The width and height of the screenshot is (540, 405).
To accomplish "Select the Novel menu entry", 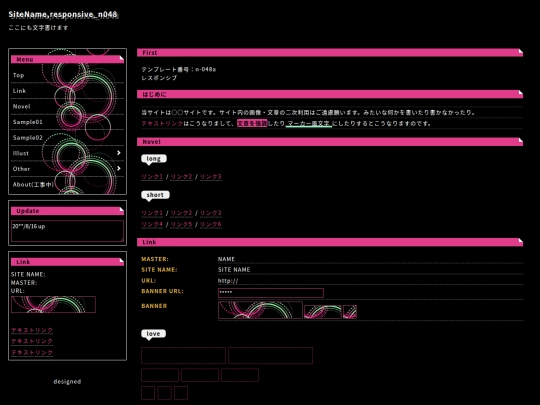I will pos(67,106).
